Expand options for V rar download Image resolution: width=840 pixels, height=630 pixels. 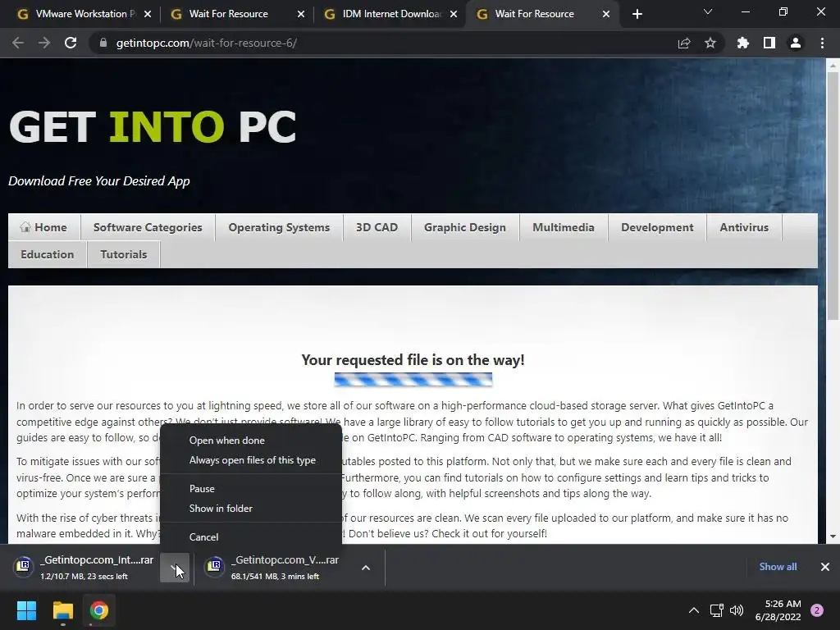(x=366, y=568)
